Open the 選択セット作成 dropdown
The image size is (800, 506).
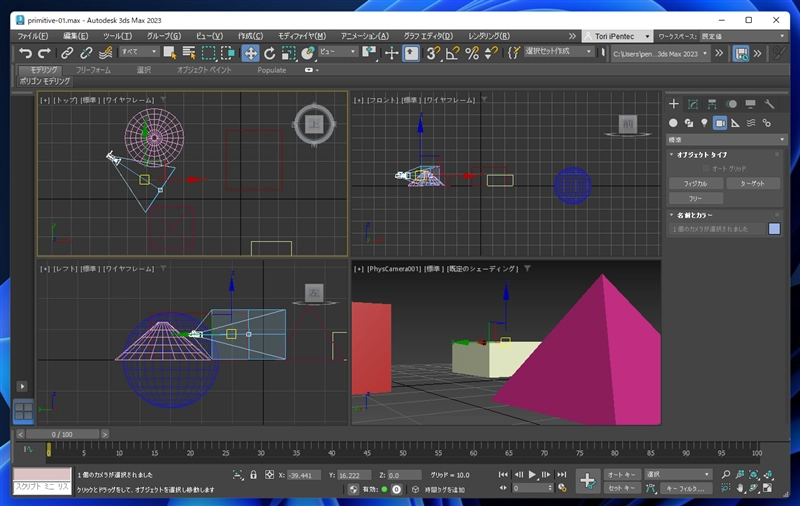(x=560, y=52)
